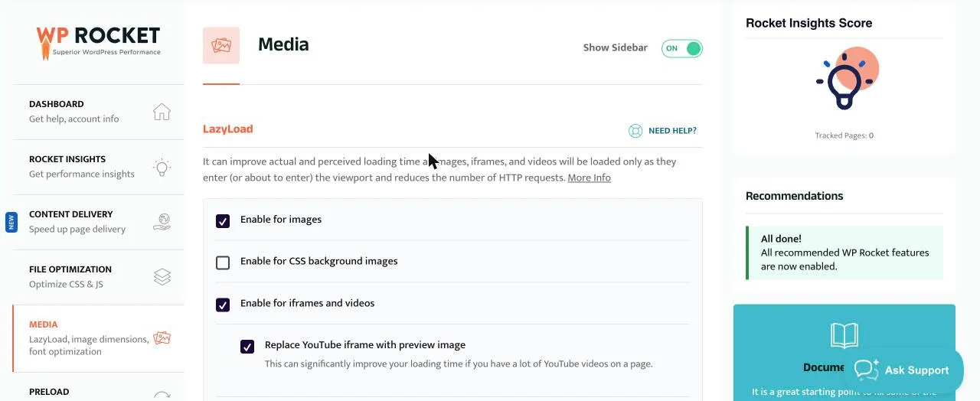This screenshot has width=980, height=401.
Task: Open the Dashboard menu section
Action: click(x=98, y=112)
